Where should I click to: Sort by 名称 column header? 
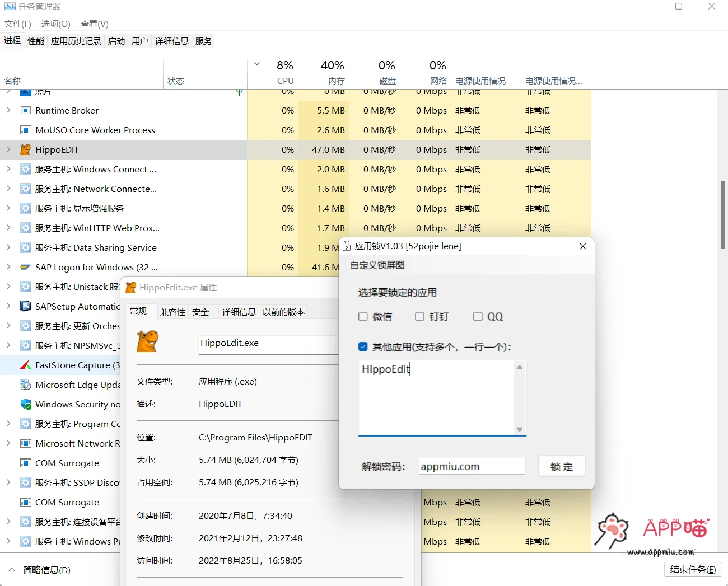click(x=82, y=73)
